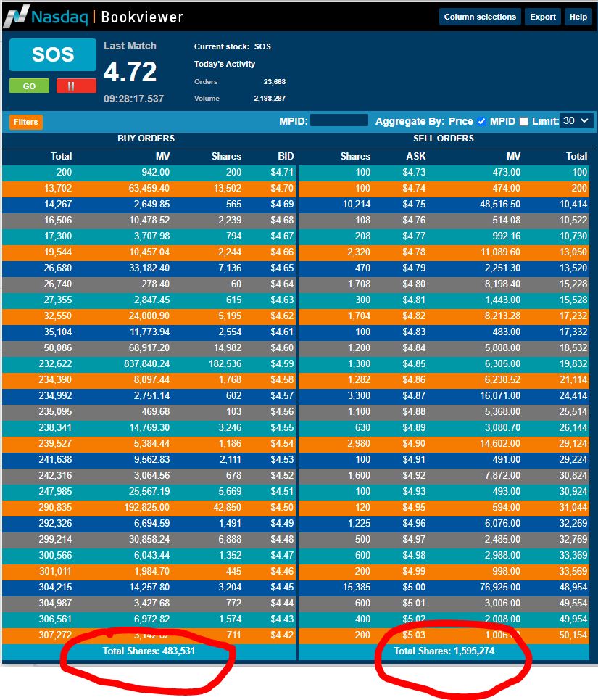Pause the live feed with red button

point(75,86)
